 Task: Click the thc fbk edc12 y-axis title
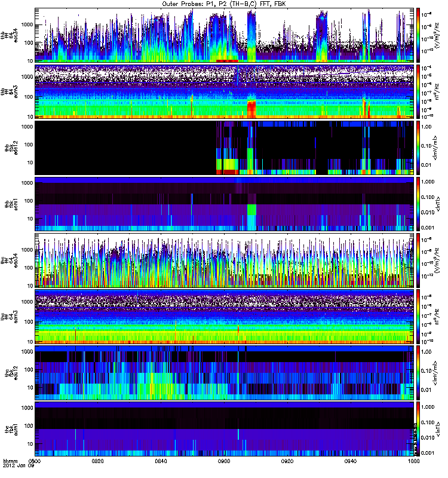tap(11, 373)
